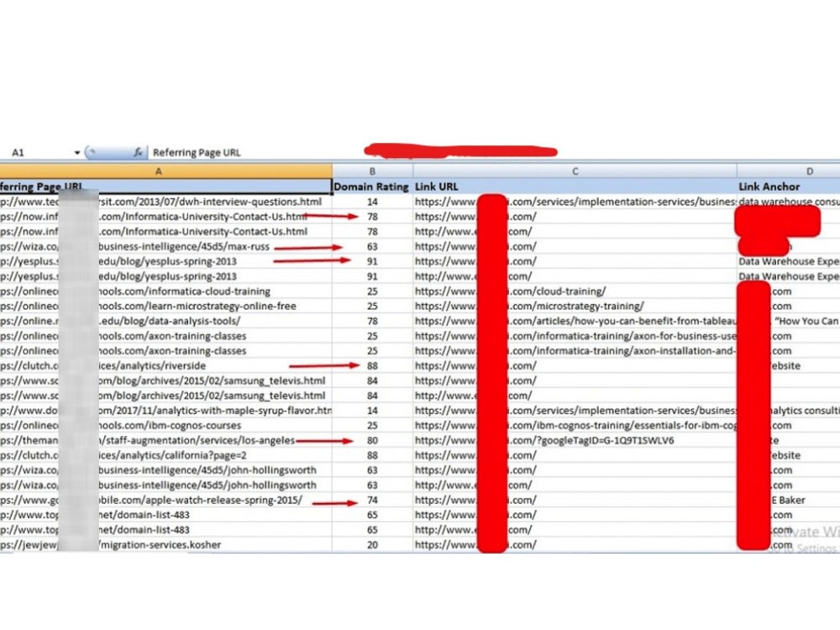Select column D header
The image size is (840, 630).
789,171
